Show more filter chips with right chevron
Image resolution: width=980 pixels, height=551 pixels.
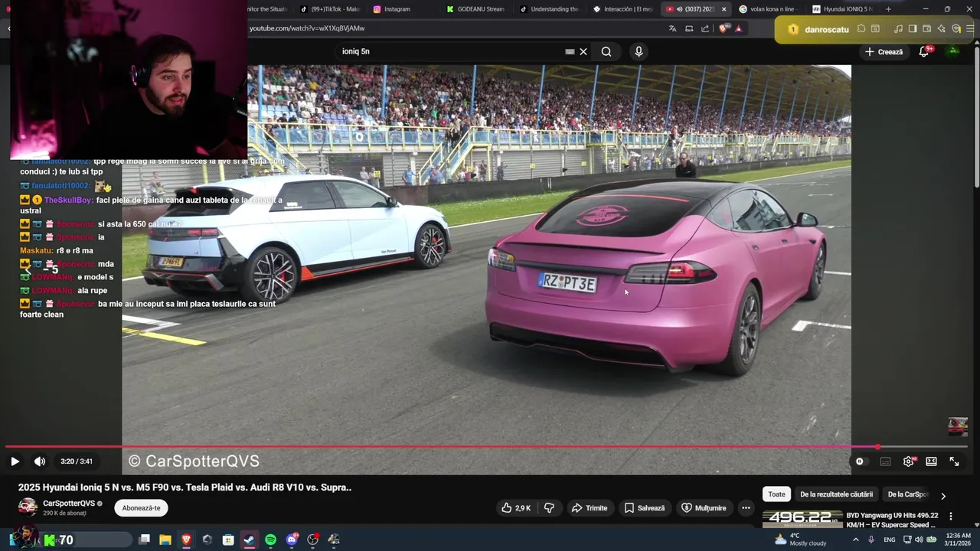943,495
